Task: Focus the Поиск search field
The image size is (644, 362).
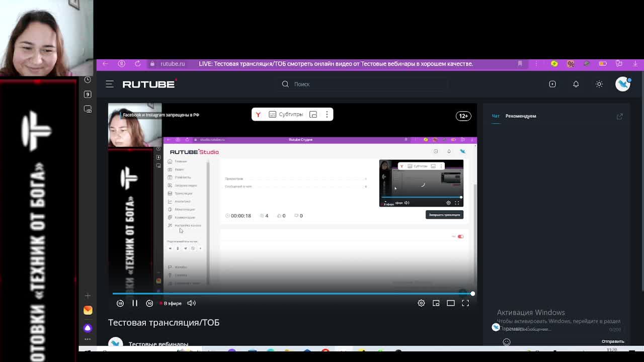Action: (x=363, y=84)
